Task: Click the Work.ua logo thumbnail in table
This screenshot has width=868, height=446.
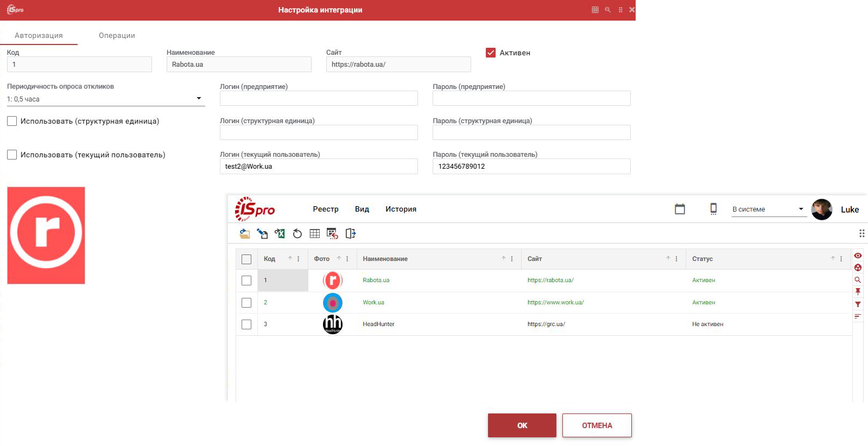Action: pyautogui.click(x=333, y=303)
